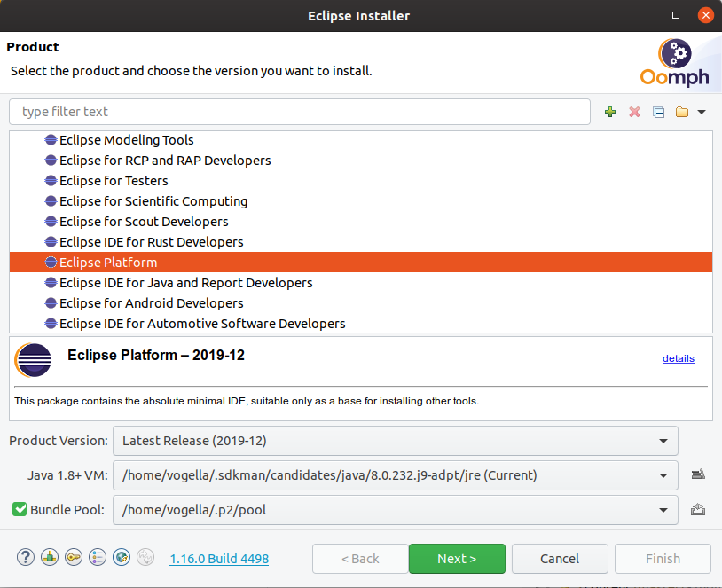
Task: Select Eclipse IDE for Automotive Software Developers
Action: click(x=360, y=323)
